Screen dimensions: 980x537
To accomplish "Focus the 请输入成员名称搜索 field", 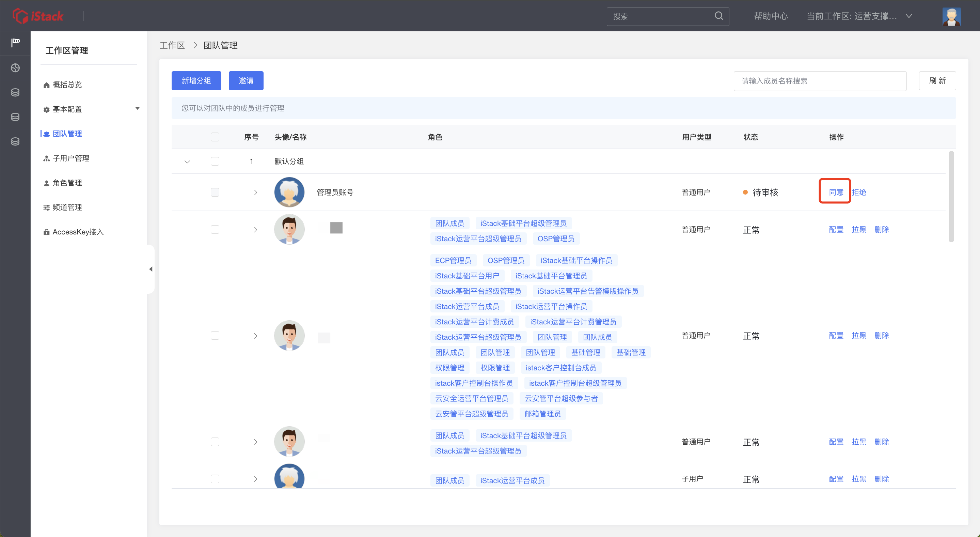I will (820, 81).
